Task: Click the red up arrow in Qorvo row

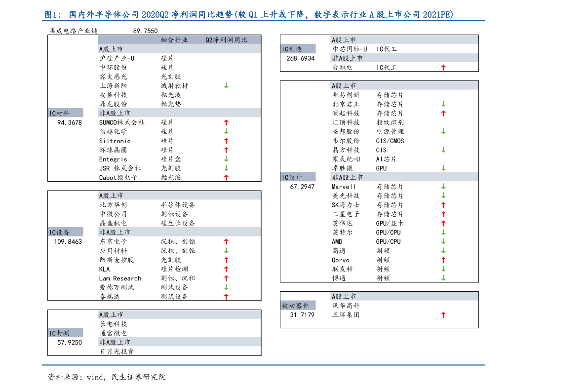Action: pyautogui.click(x=443, y=260)
